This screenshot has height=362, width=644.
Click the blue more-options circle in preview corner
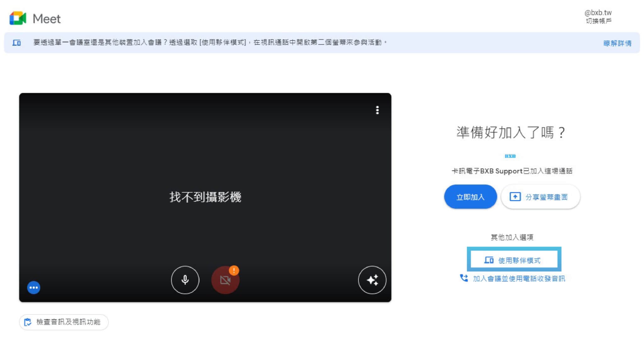pos(34,287)
